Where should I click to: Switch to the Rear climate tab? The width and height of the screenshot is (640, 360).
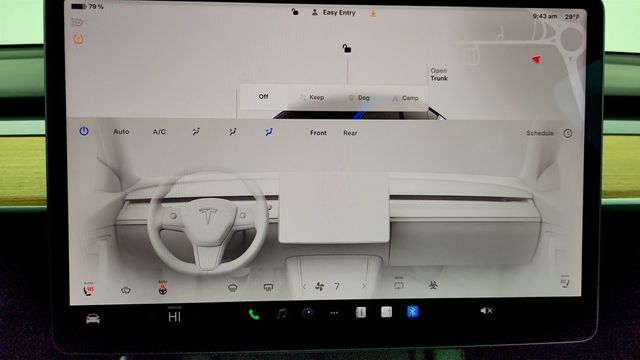[350, 133]
